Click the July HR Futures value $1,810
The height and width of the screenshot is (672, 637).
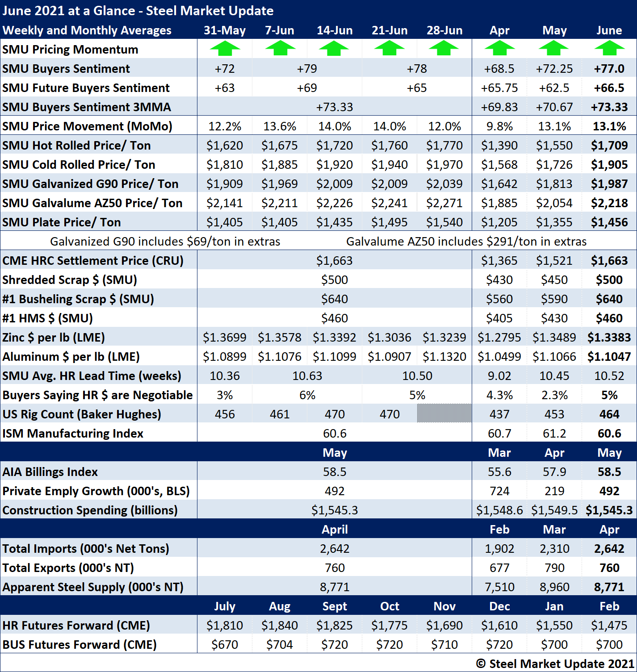(x=225, y=626)
